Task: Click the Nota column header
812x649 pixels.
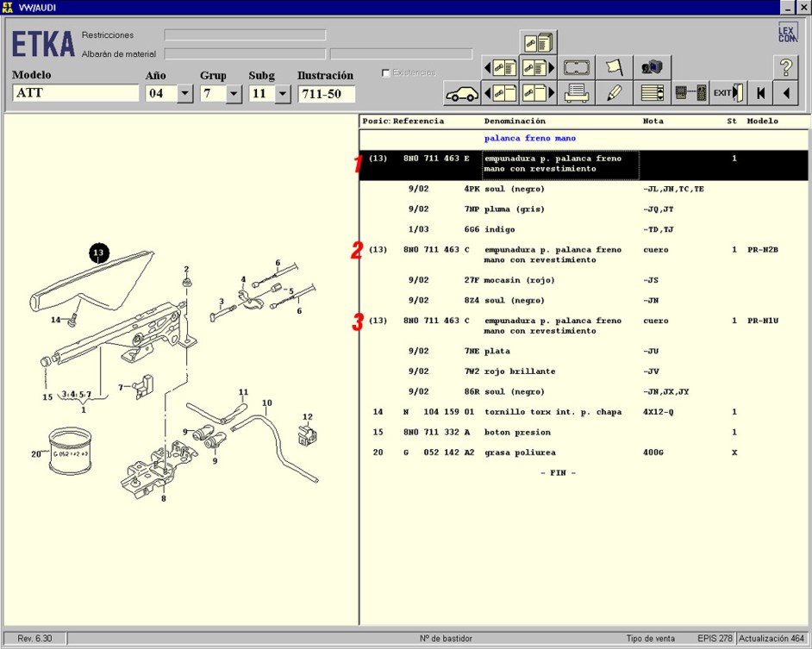Action: click(653, 122)
